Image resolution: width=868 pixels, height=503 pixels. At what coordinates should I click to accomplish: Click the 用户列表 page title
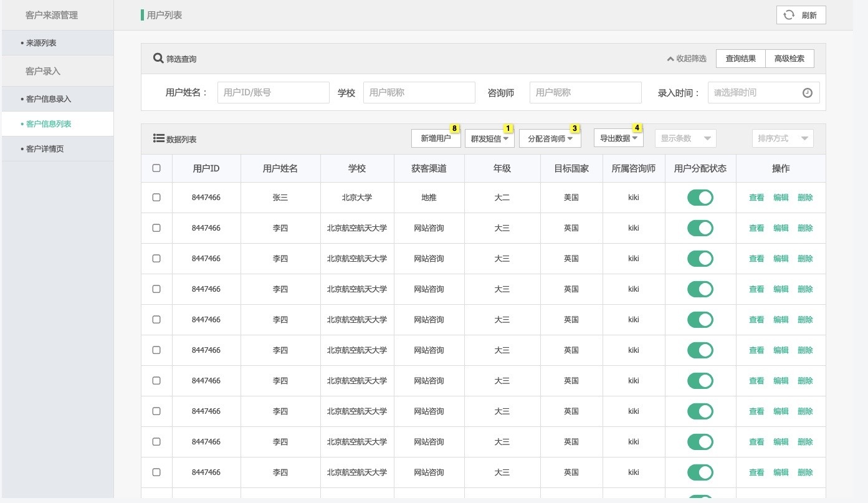click(165, 15)
